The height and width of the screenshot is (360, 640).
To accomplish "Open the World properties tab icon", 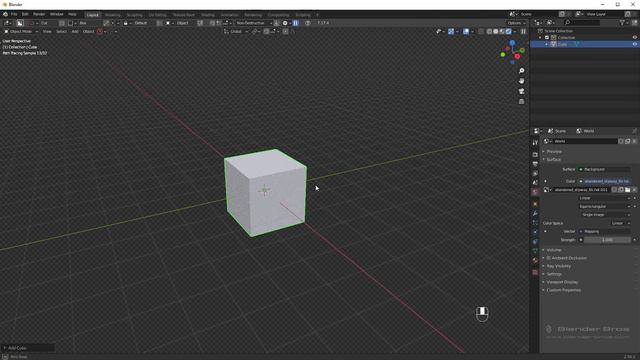I will point(535,192).
